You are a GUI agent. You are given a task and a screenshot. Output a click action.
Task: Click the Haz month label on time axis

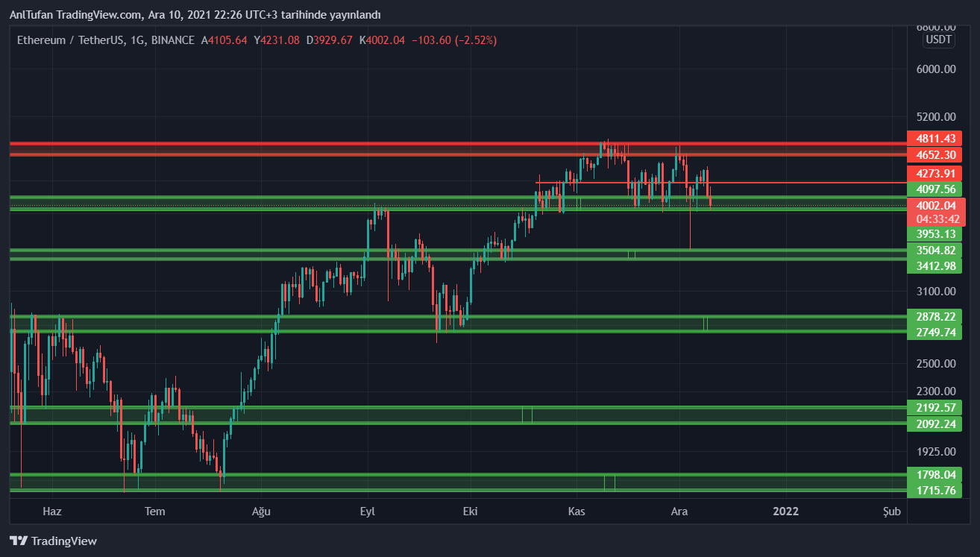click(51, 512)
